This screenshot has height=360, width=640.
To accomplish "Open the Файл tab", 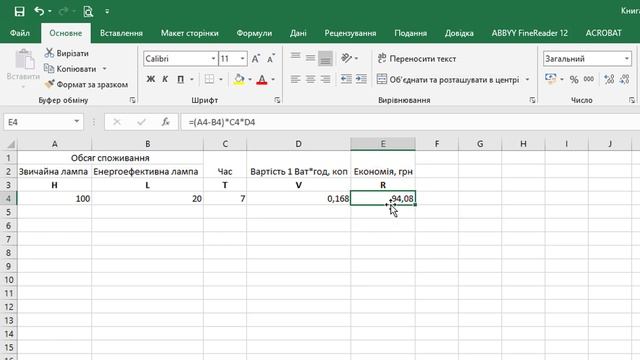I will (20, 33).
